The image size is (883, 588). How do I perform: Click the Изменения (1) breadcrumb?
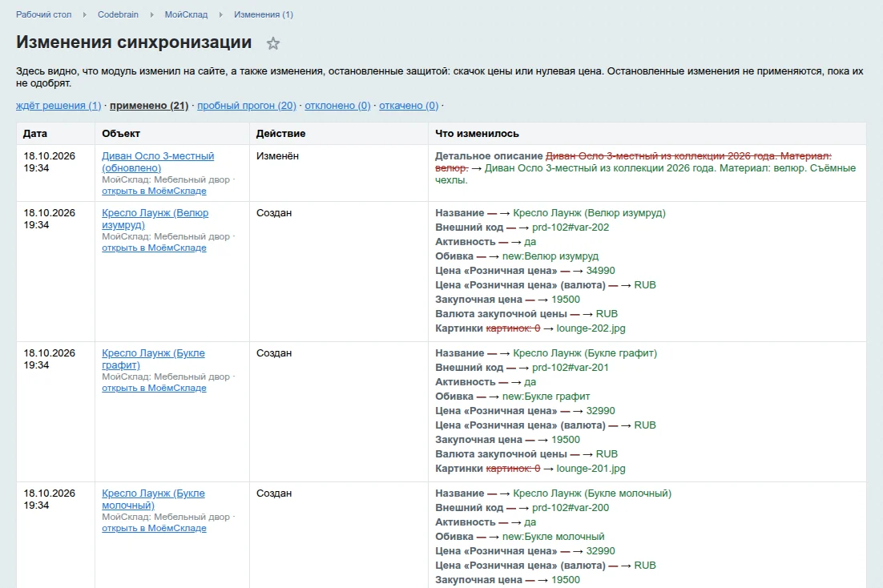[264, 14]
